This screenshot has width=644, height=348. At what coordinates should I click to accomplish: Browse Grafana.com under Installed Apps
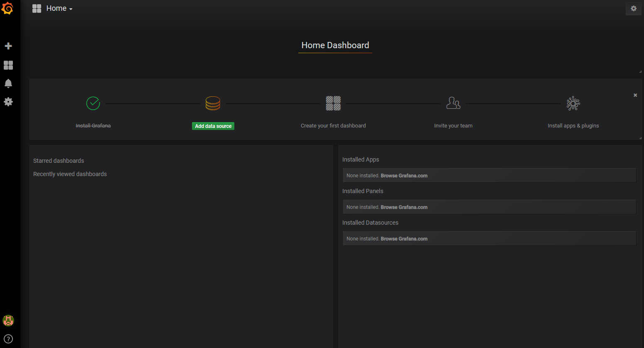point(404,176)
